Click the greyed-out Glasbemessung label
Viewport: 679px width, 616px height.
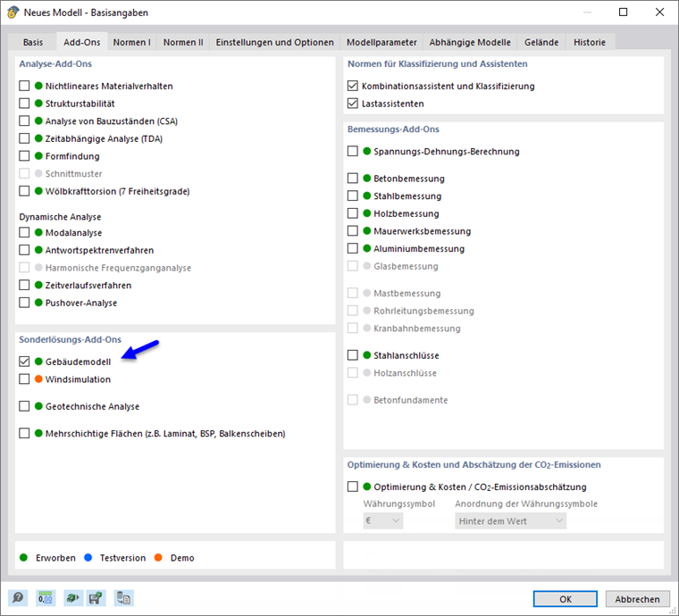406,266
